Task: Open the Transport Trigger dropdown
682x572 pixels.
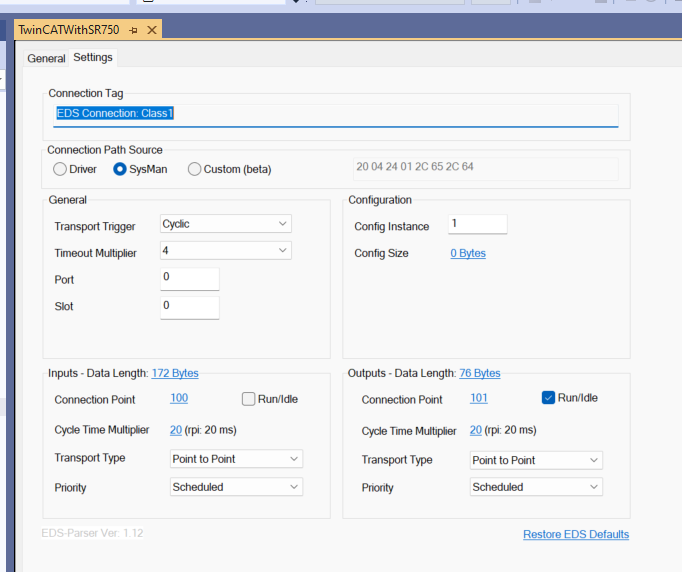Action: (226, 224)
